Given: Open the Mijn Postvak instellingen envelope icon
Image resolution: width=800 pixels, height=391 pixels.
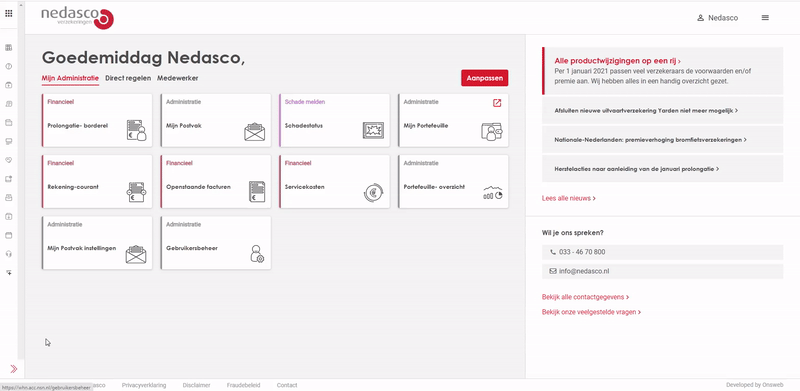Looking at the screenshot, I should coord(136,254).
